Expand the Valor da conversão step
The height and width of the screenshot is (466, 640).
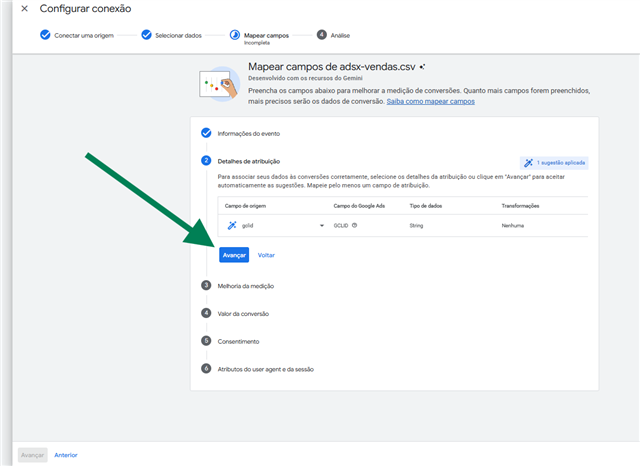[243, 314]
